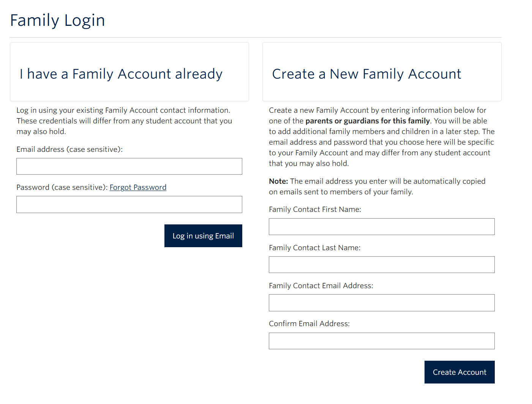Click the Family Contact Email Address field
The width and height of the screenshot is (532, 404).
(381, 303)
